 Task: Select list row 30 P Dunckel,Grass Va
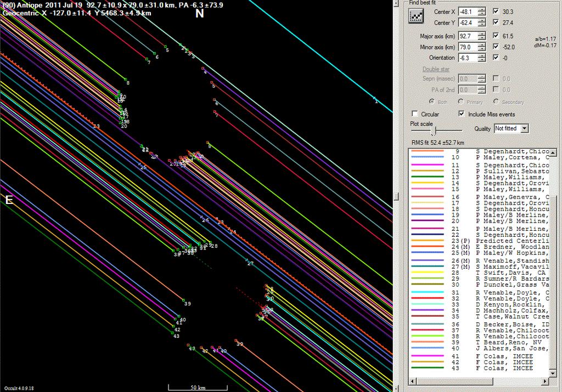479,285
